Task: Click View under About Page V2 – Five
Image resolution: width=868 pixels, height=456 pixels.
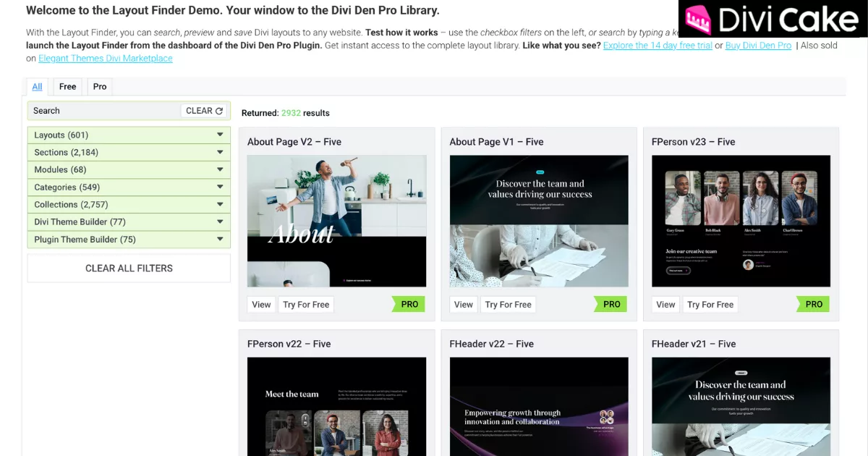Action: click(262, 305)
